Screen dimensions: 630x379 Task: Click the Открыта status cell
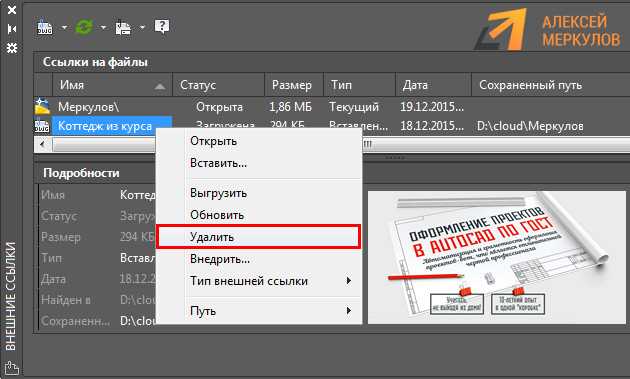coord(219,107)
